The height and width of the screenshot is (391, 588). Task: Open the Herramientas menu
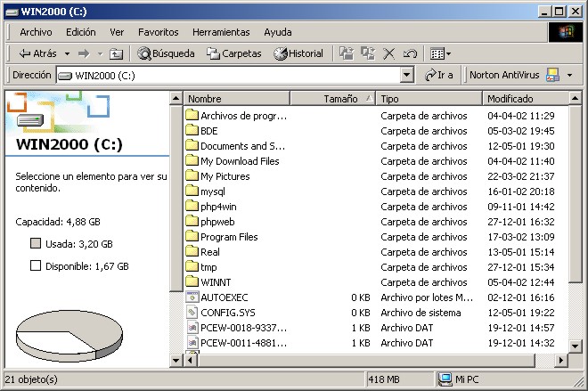[221, 32]
